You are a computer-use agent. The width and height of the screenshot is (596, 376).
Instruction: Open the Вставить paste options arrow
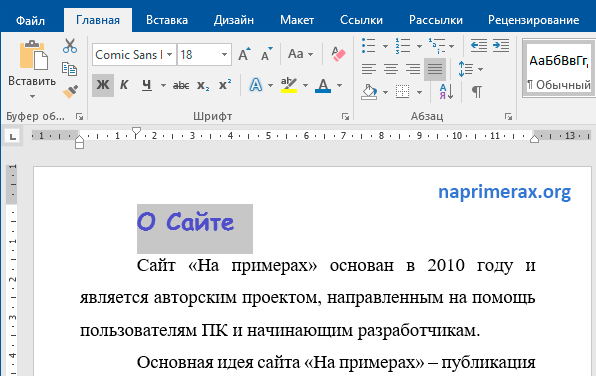[x=32, y=97]
